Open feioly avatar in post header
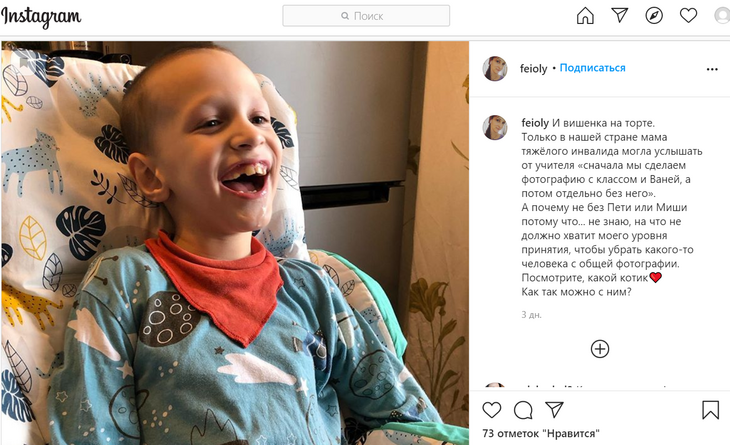 click(x=495, y=69)
